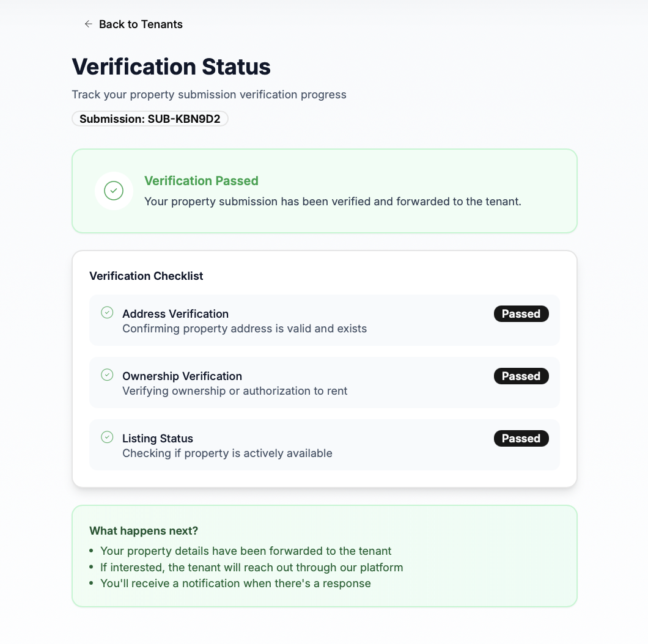
Task: Click the Address Verification Passed badge
Action: 521,314
